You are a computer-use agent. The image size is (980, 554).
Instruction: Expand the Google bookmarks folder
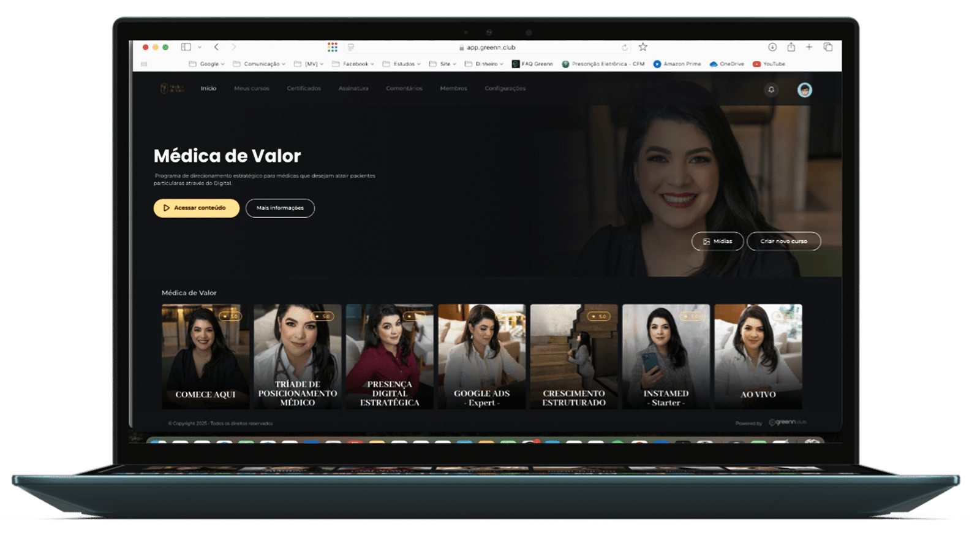click(x=207, y=64)
